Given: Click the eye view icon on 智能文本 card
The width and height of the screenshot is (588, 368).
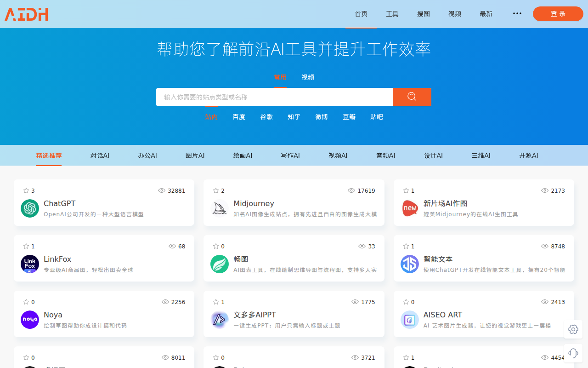Looking at the screenshot, I should [x=545, y=246].
